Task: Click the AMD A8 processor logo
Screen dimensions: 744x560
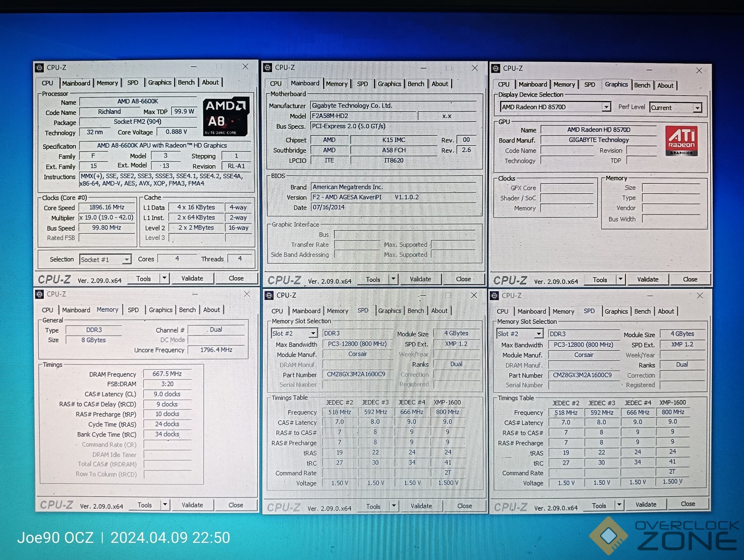Action: [226, 116]
